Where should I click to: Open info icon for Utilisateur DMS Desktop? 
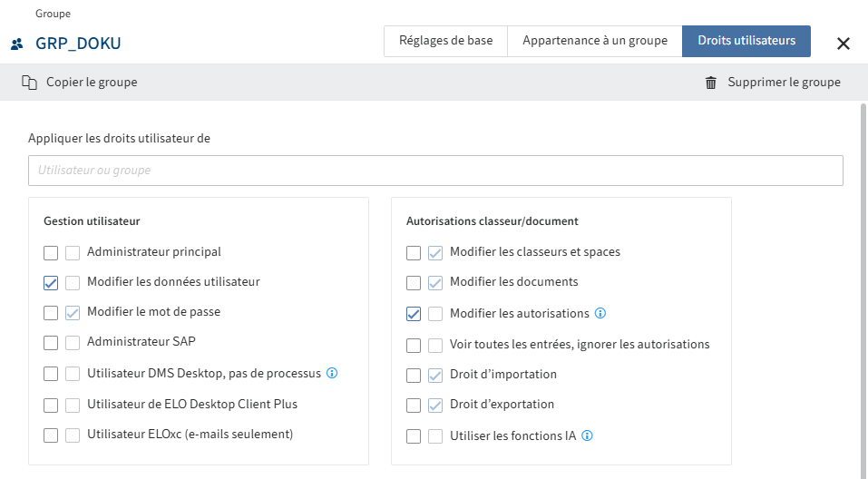[x=332, y=373]
